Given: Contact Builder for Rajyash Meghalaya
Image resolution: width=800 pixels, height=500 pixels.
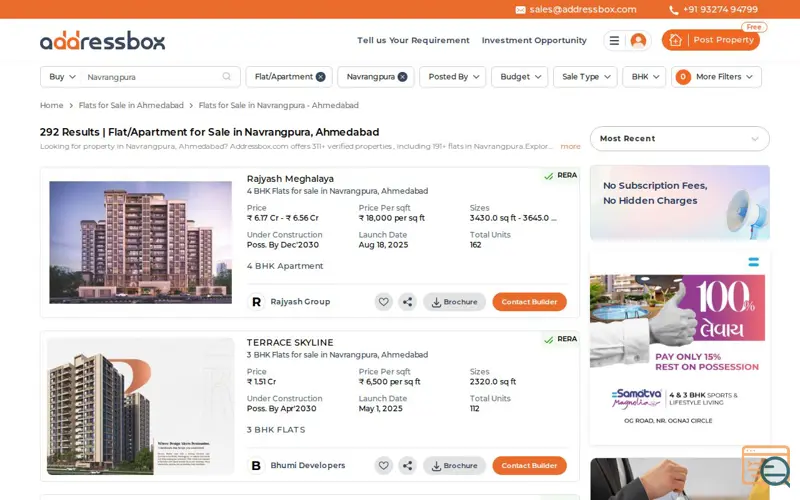Looking at the screenshot, I should point(529,302).
